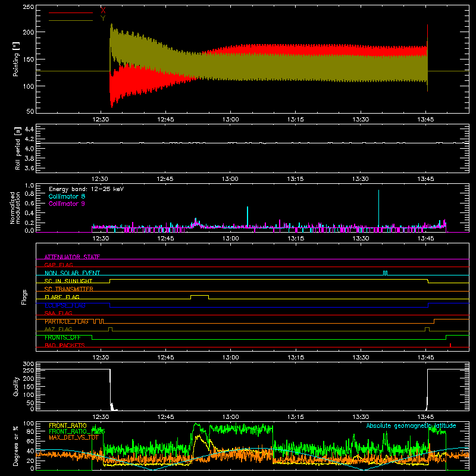Select the ATTENUATOR_STATE flag label
Image resolution: width=476 pixels, height=476 pixels.
pyautogui.click(x=72, y=257)
